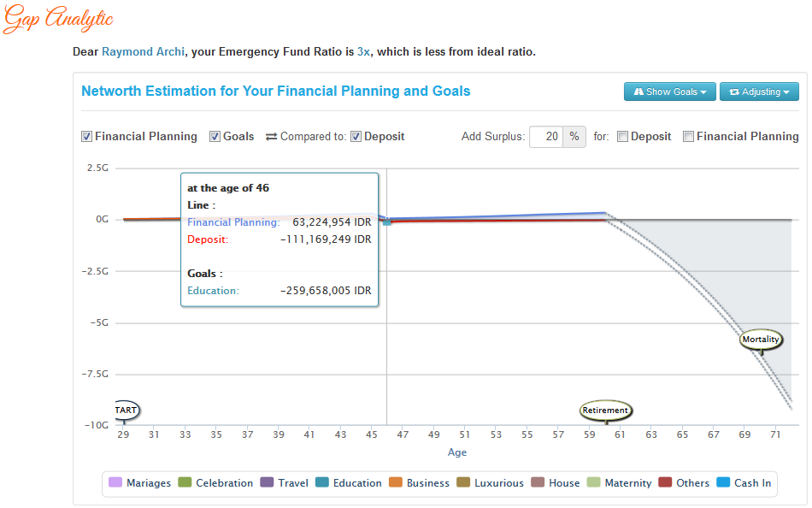Click the Add Surplus percentage input field

pyautogui.click(x=546, y=137)
